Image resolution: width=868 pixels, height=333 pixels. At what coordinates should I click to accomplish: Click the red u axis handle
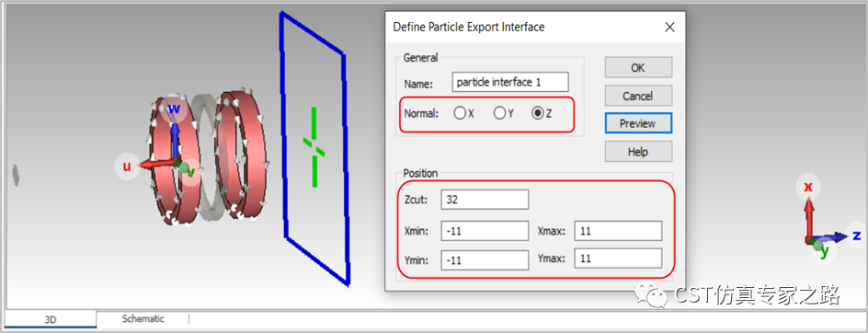pos(127,166)
